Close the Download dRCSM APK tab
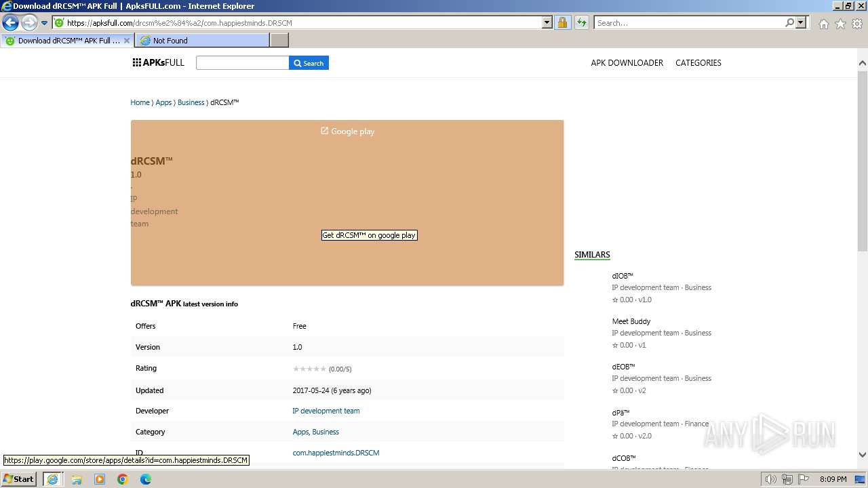The image size is (868, 488). [126, 41]
